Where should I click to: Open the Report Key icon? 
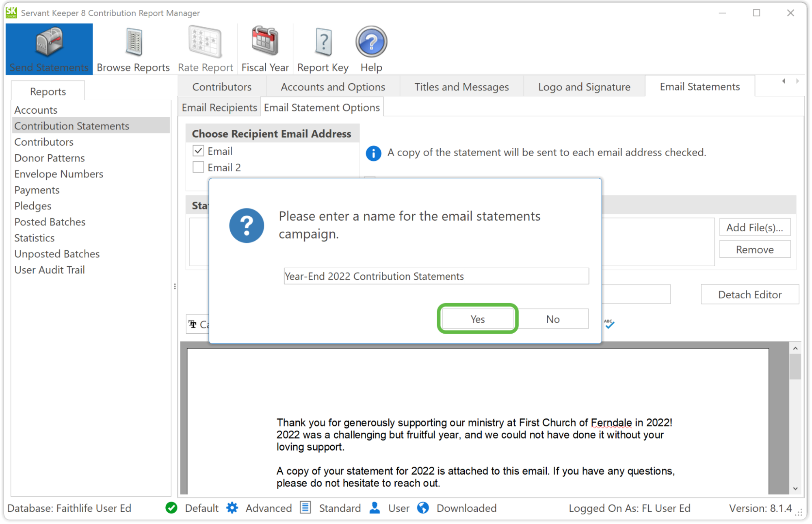coord(323,41)
